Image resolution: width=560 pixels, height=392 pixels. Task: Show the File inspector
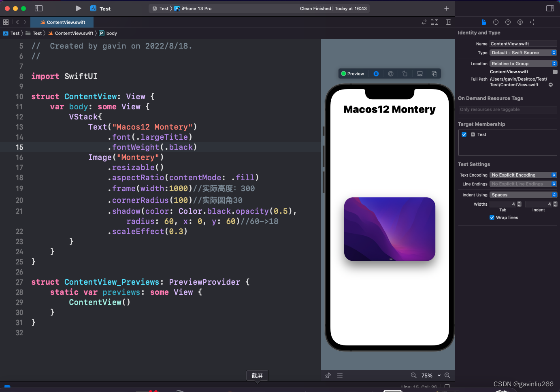(x=483, y=22)
